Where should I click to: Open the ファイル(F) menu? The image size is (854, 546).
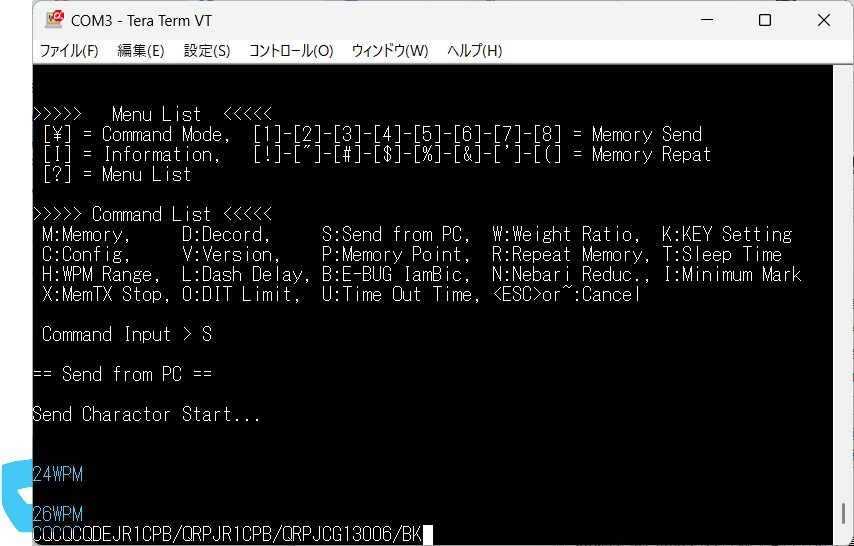[x=68, y=51]
